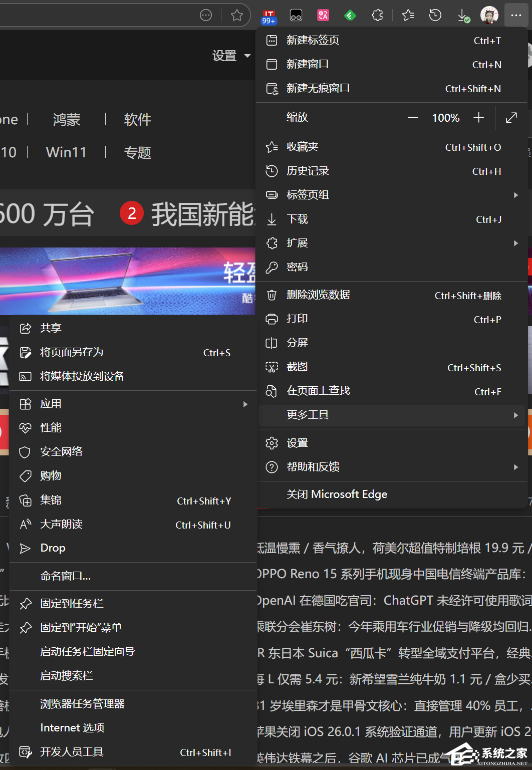Open the History clock toolbar icon
The width and height of the screenshot is (532, 770).
pyautogui.click(x=435, y=15)
